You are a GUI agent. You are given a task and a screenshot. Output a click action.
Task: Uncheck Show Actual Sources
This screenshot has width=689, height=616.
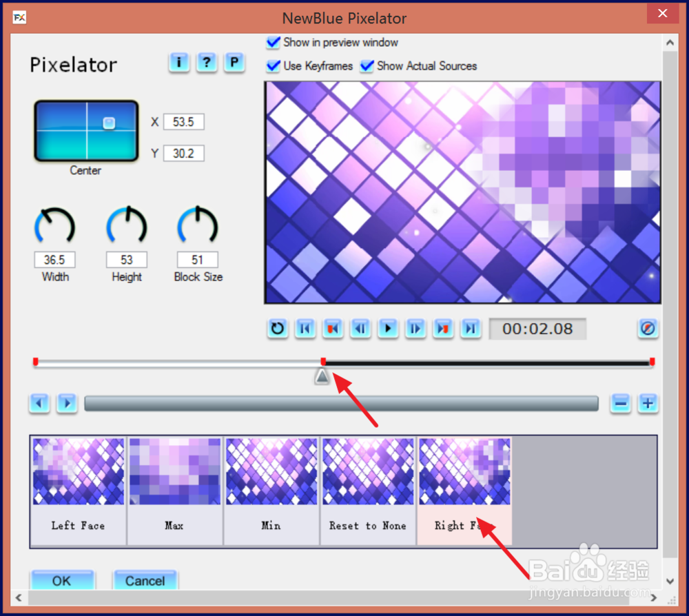367,66
